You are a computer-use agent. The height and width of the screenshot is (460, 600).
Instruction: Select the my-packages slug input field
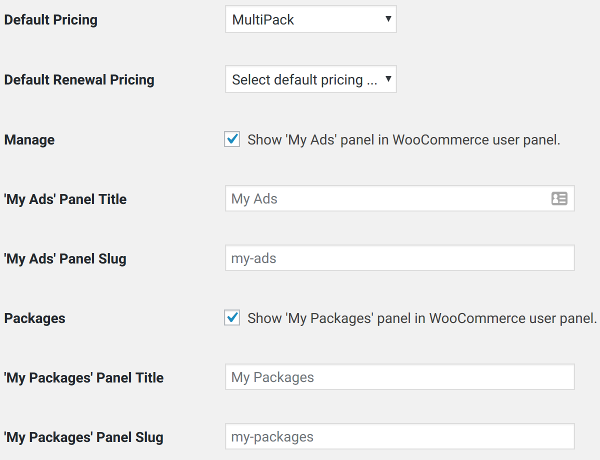(399, 436)
